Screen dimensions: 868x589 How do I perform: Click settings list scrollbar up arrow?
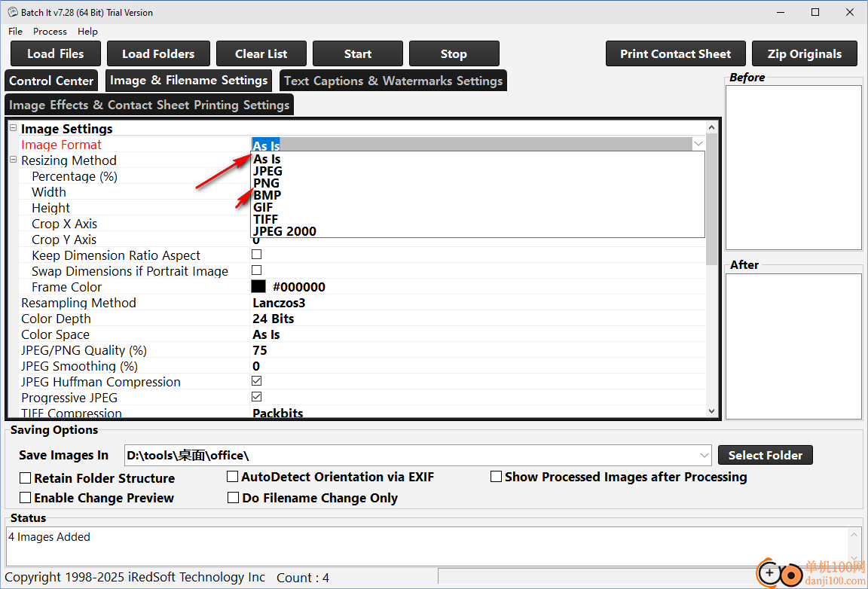(x=712, y=128)
